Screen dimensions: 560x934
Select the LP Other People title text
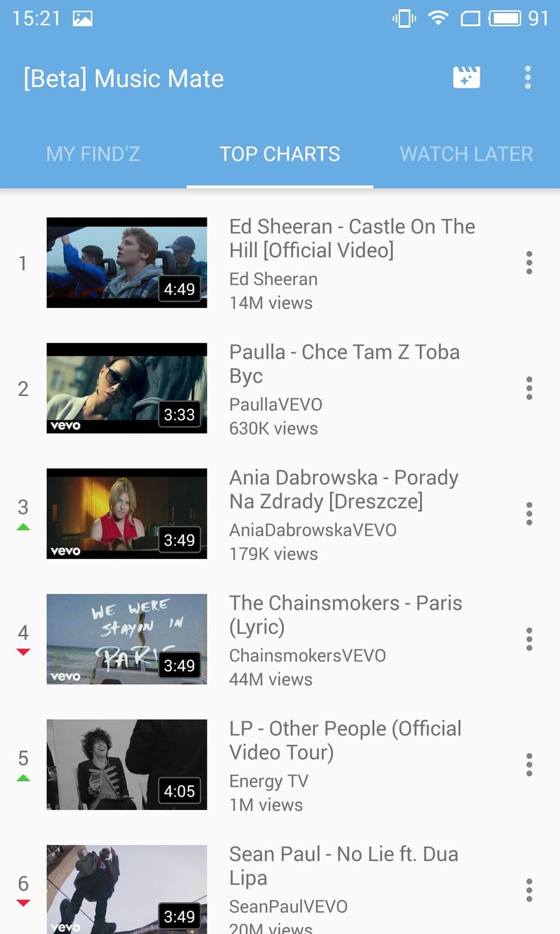[345, 740]
